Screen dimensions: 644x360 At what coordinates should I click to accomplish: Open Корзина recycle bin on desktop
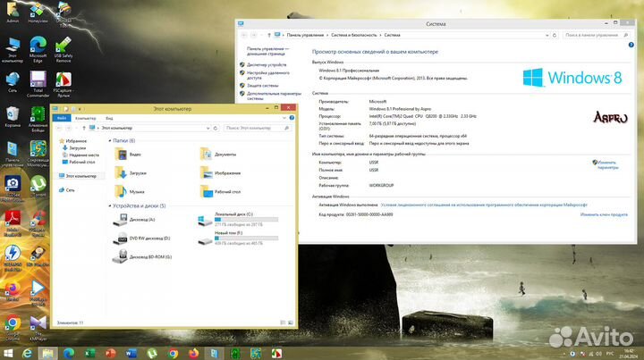tap(13, 116)
